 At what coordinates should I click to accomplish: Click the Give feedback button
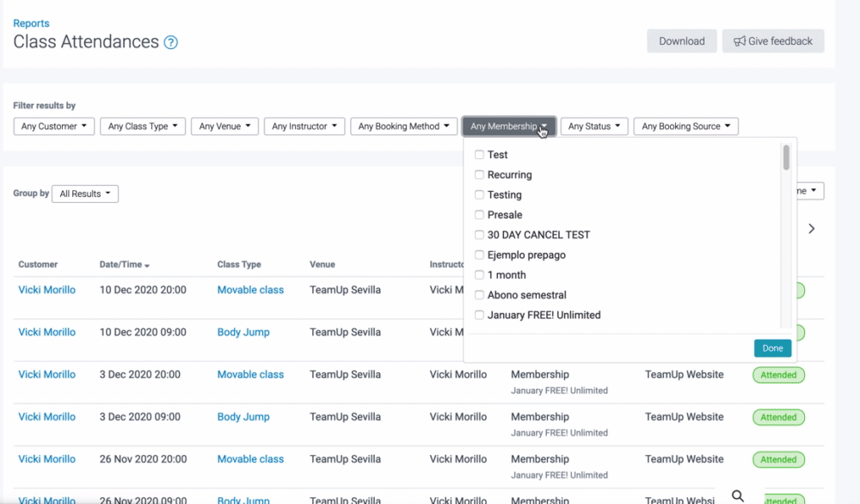pos(772,41)
